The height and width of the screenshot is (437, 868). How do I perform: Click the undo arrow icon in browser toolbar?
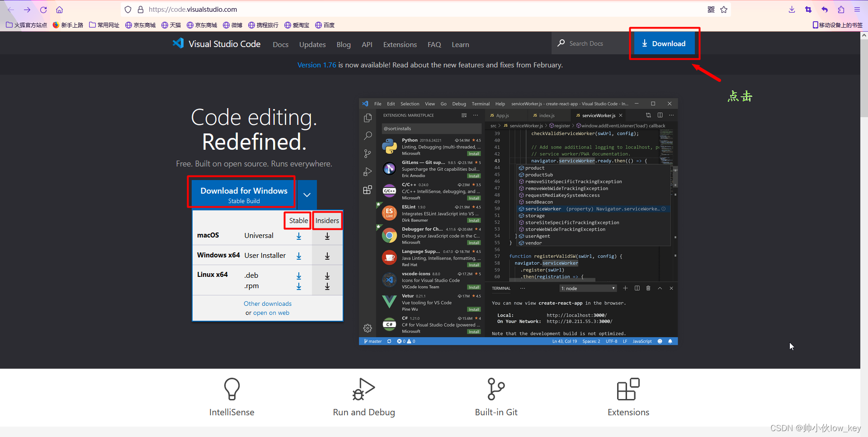[x=825, y=9]
